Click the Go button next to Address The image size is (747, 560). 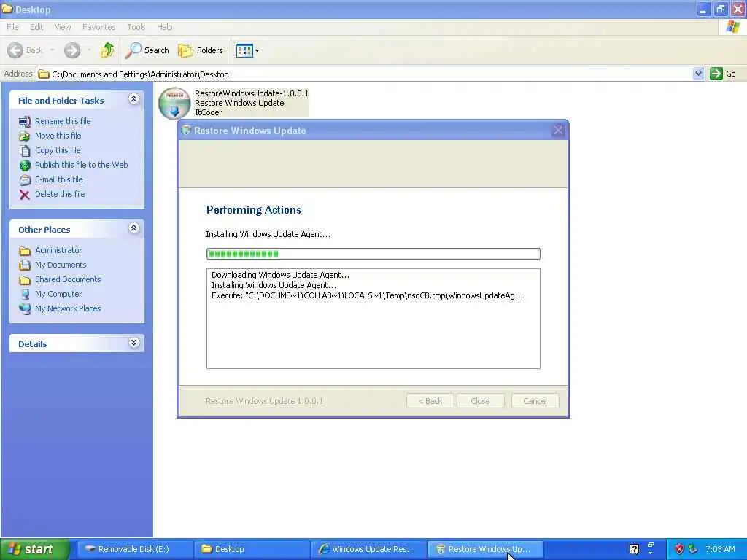point(723,74)
